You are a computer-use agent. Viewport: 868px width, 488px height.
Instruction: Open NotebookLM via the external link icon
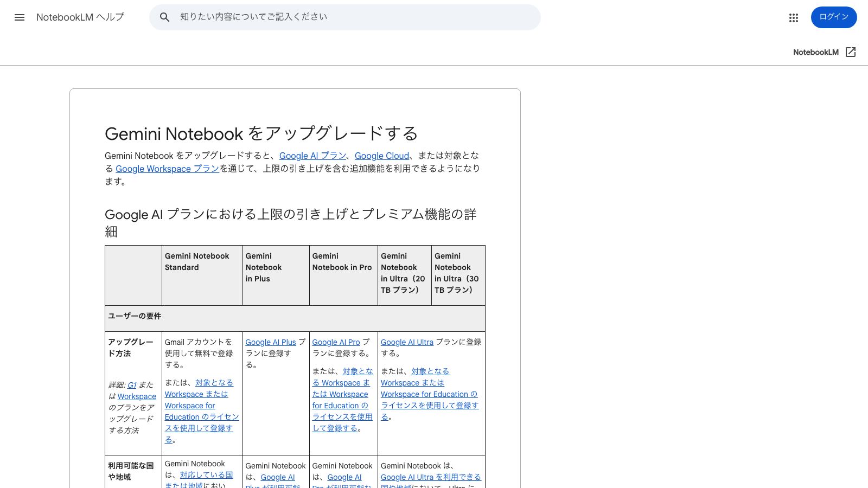tap(851, 52)
